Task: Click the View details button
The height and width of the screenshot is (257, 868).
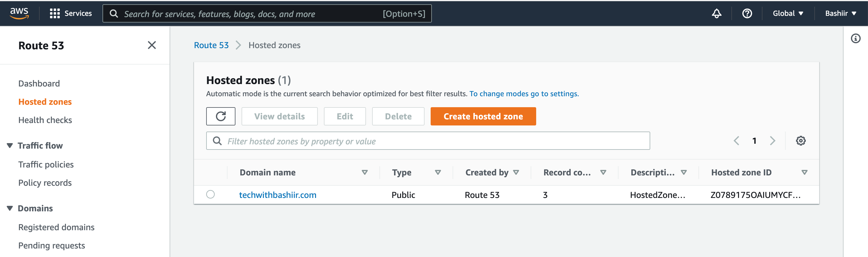Action: pyautogui.click(x=279, y=116)
